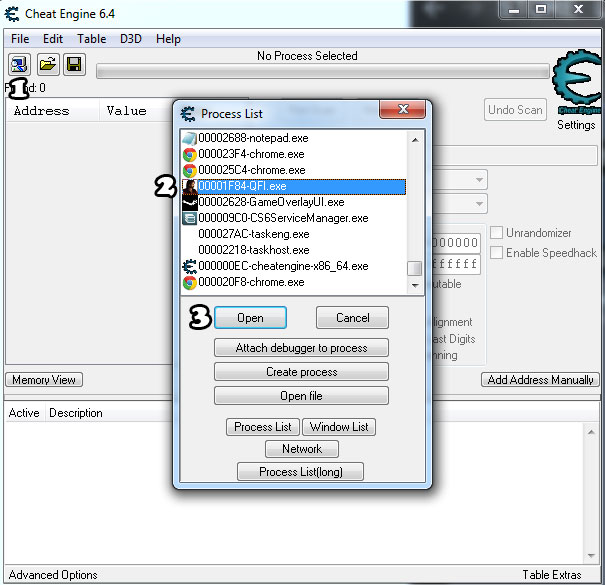
Task: Select the notepad.exe process icon
Action: coord(189,138)
